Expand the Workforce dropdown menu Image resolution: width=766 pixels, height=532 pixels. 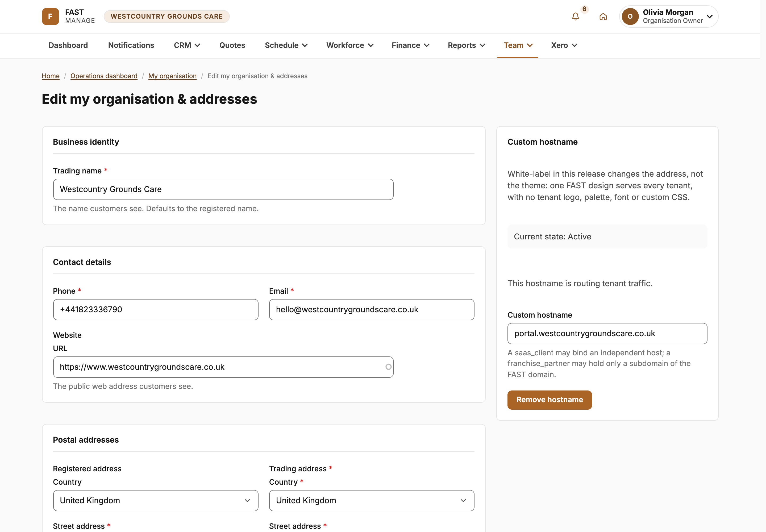coord(350,45)
